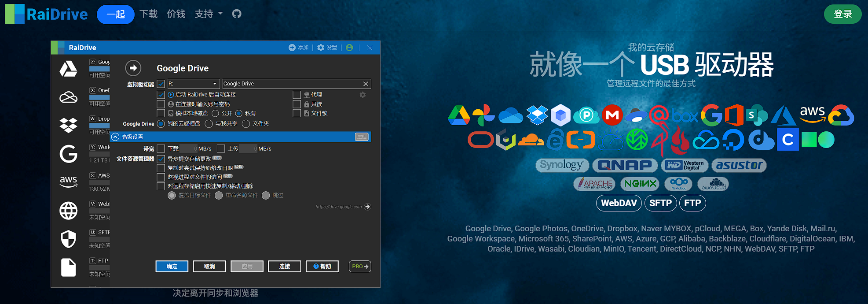Click the colorful Dropbox logo in the services grid
The height and width of the screenshot is (304, 868).
[537, 115]
